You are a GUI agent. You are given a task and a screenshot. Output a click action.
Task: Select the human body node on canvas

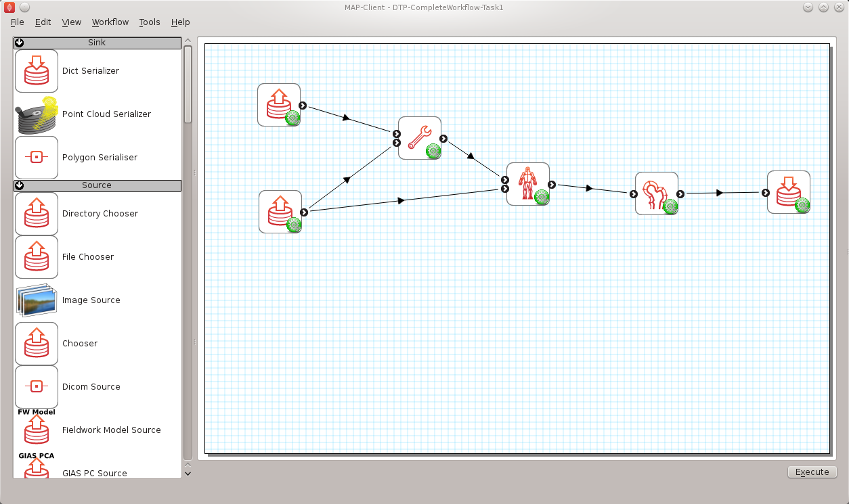pyautogui.click(x=528, y=184)
